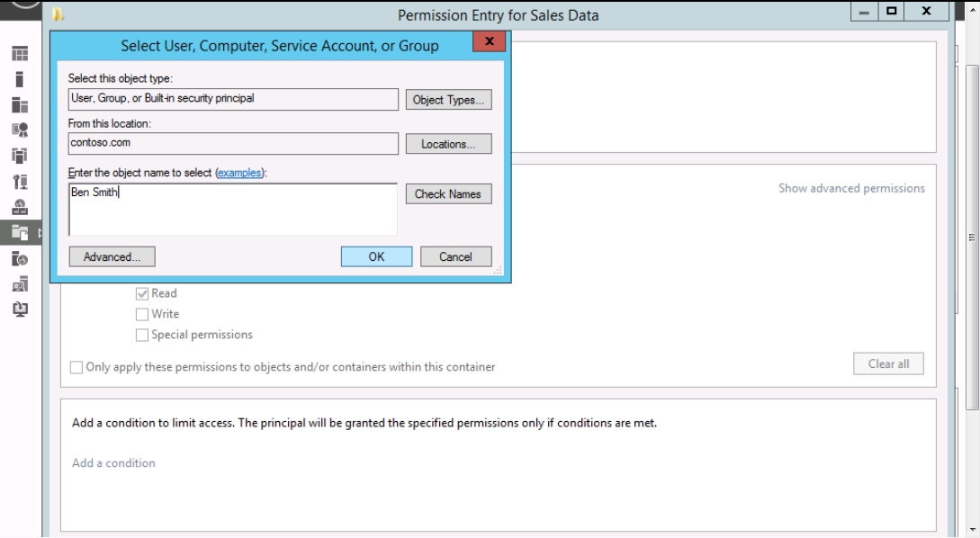Viewport: 980px width, 538px height.
Task: Click Show advanced permissions link
Action: 850,189
